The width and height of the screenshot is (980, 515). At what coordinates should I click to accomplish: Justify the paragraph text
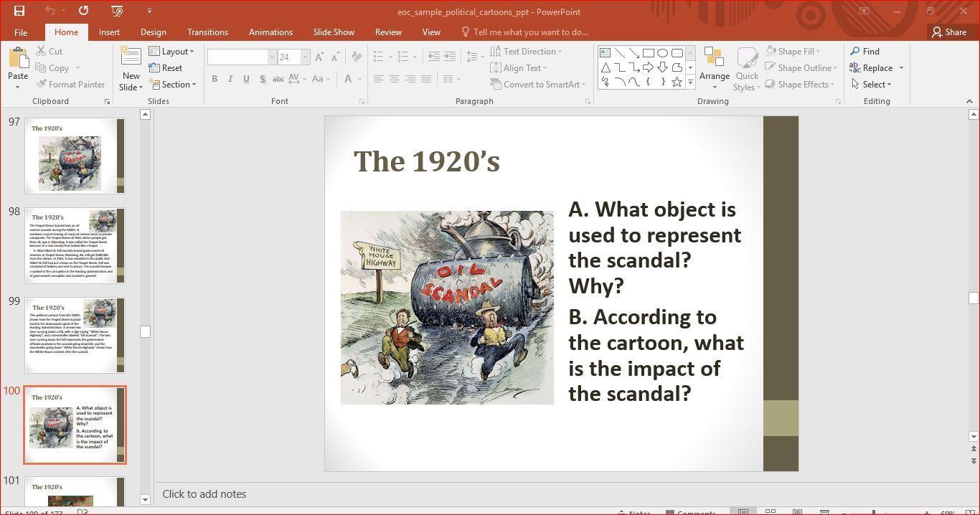426,79
